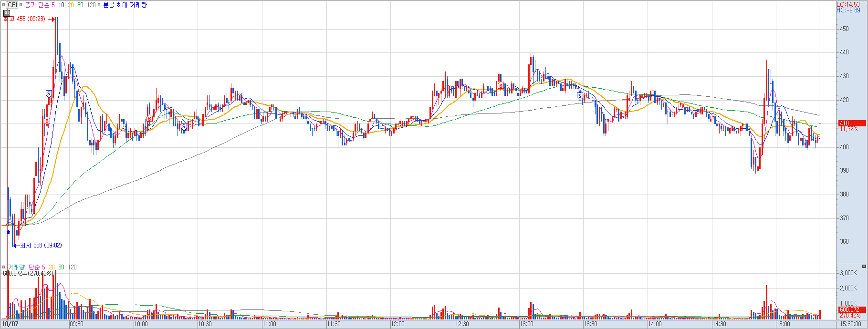Click the red 600,072 volume axis tag
Viewport: 868px width, 329px height.
click(852, 309)
